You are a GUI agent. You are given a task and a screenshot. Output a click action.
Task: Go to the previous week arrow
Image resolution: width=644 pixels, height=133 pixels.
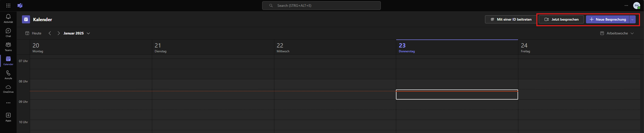pos(50,33)
